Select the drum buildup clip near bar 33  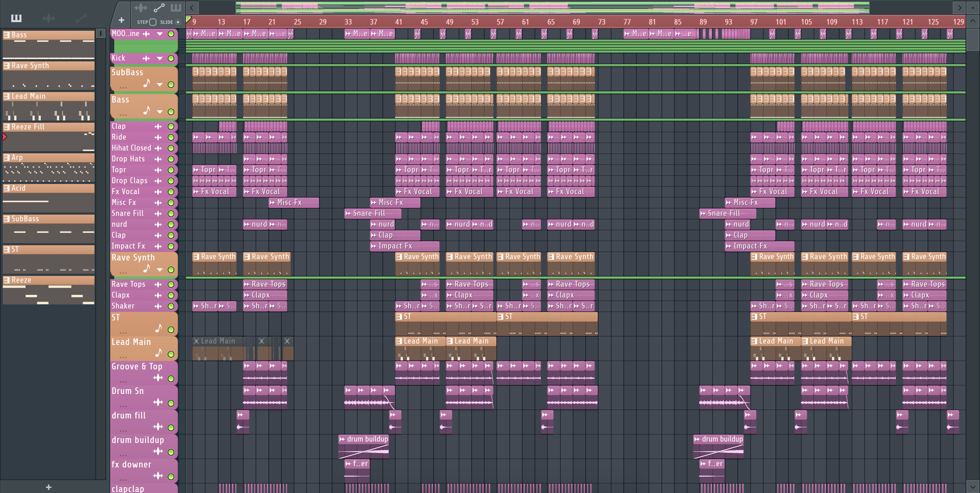pos(363,447)
